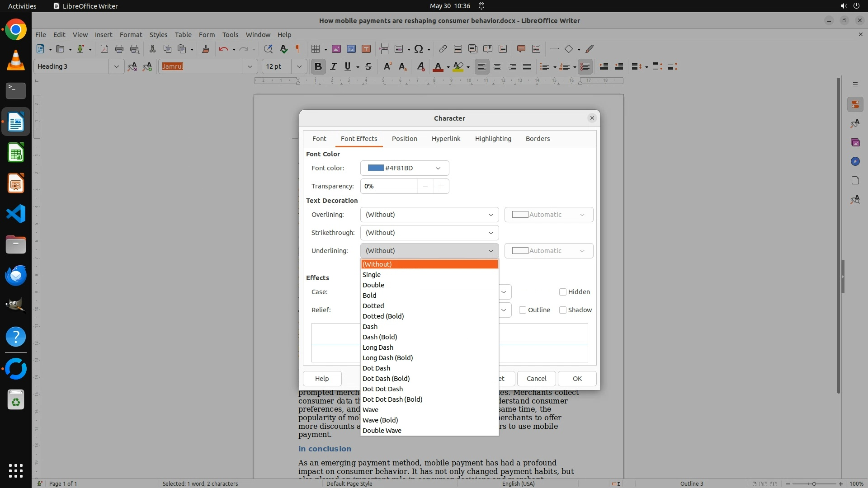Click the Export as PDF icon
This screenshot has height=488, width=868.
click(104, 49)
